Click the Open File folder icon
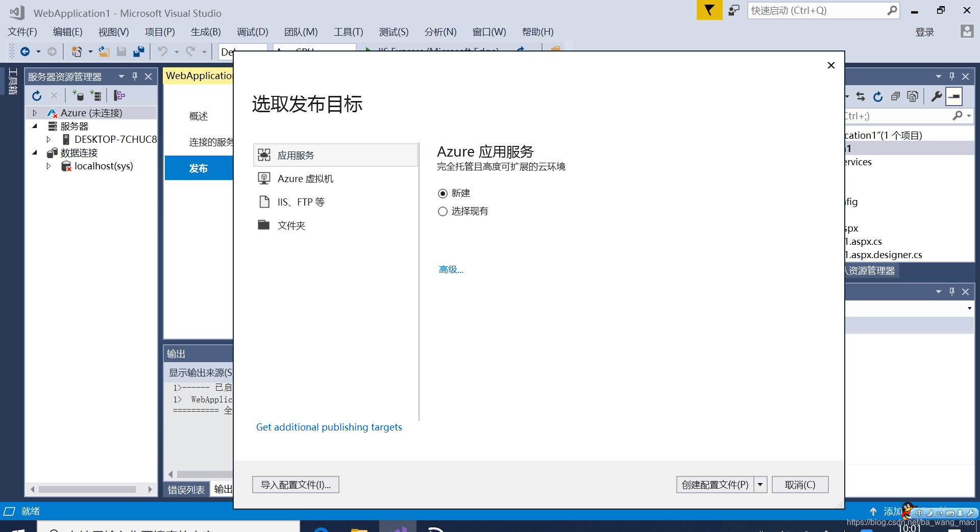Screen dimensions: 980x532 click(104, 52)
